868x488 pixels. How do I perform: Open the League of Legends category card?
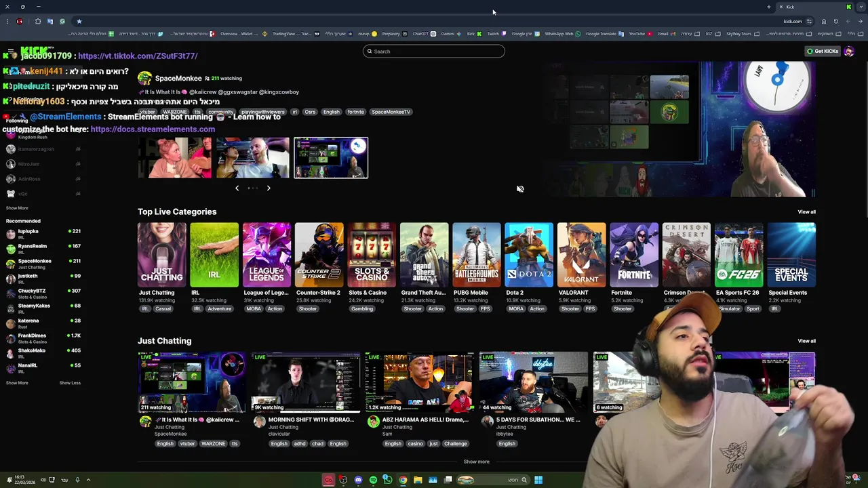[267, 255]
